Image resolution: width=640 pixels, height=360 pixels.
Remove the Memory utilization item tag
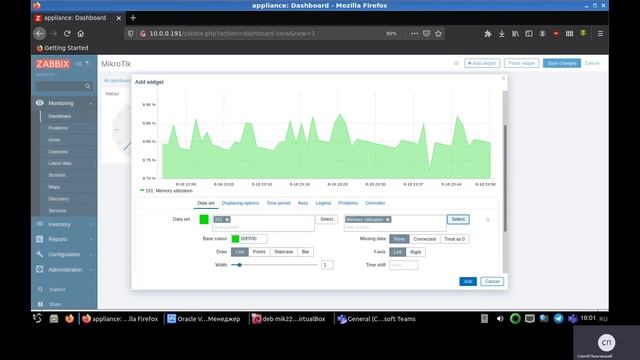388,220
